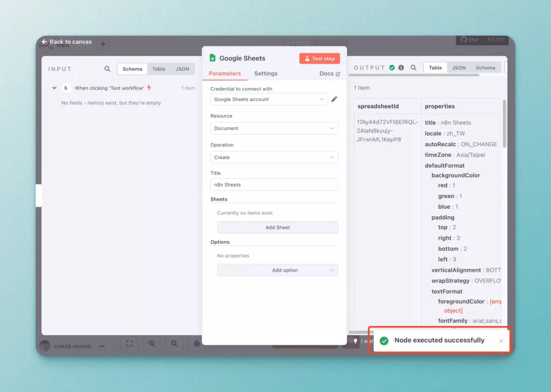Click the 'autoRecalc : ON_CHANGE' property
This screenshot has height=392, width=551.
click(461, 144)
